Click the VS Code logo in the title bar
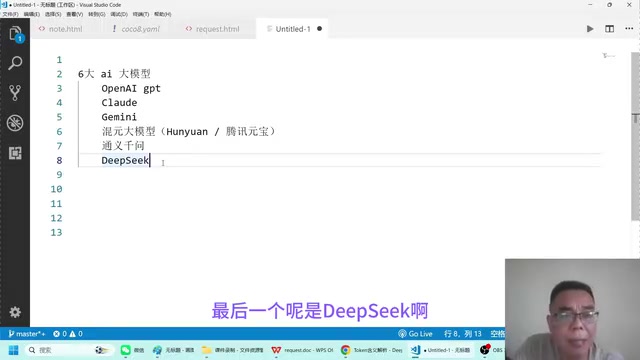The width and height of the screenshot is (640, 360). [x=4, y=4]
